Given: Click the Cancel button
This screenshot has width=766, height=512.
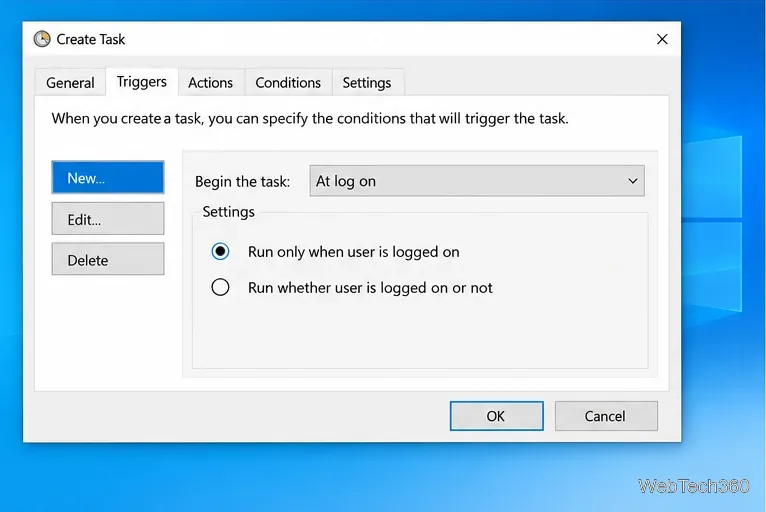Looking at the screenshot, I should pos(606,416).
